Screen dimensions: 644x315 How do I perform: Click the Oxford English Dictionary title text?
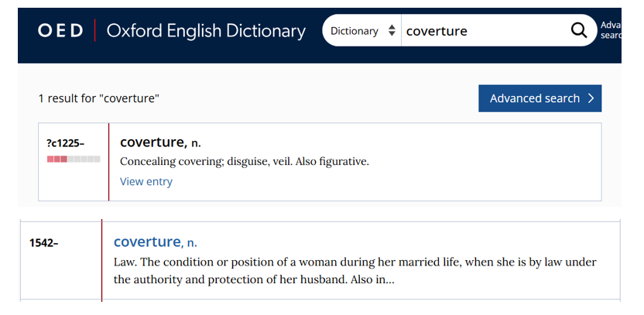point(206,31)
